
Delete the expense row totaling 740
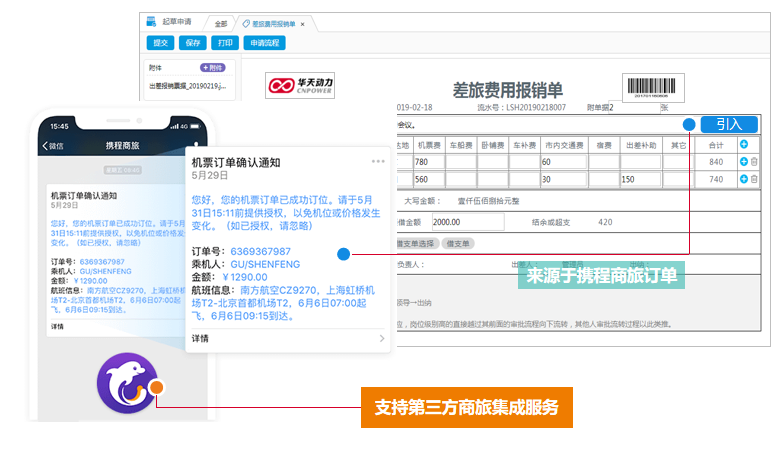tap(754, 179)
